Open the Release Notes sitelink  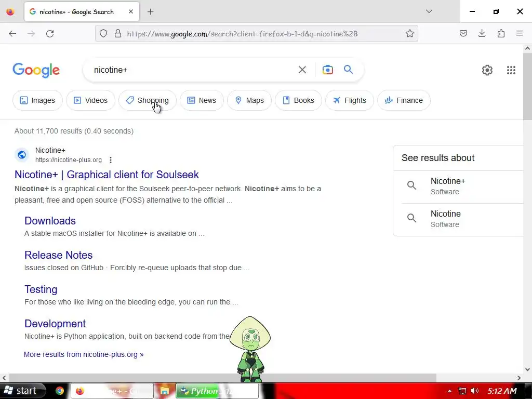(x=58, y=255)
